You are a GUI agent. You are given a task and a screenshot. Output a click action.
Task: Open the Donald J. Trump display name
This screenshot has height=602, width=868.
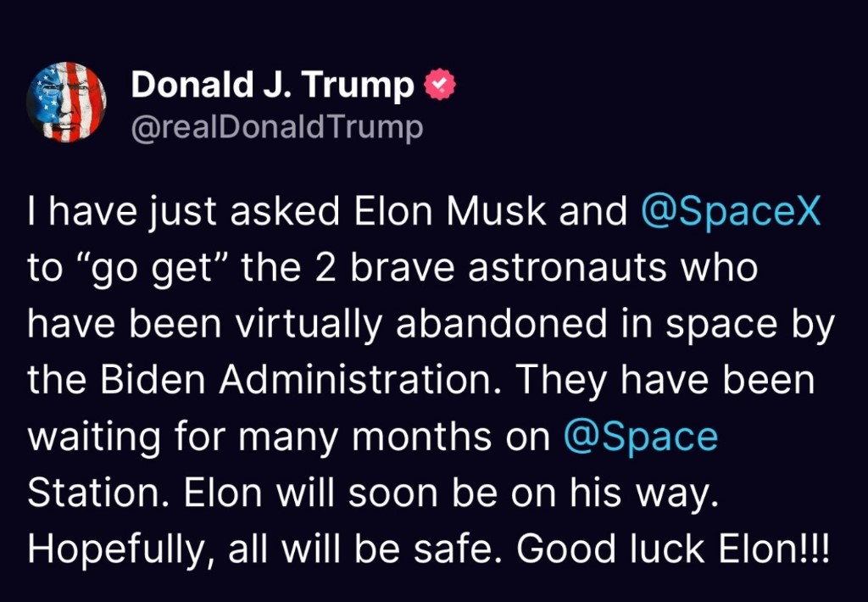tap(273, 86)
